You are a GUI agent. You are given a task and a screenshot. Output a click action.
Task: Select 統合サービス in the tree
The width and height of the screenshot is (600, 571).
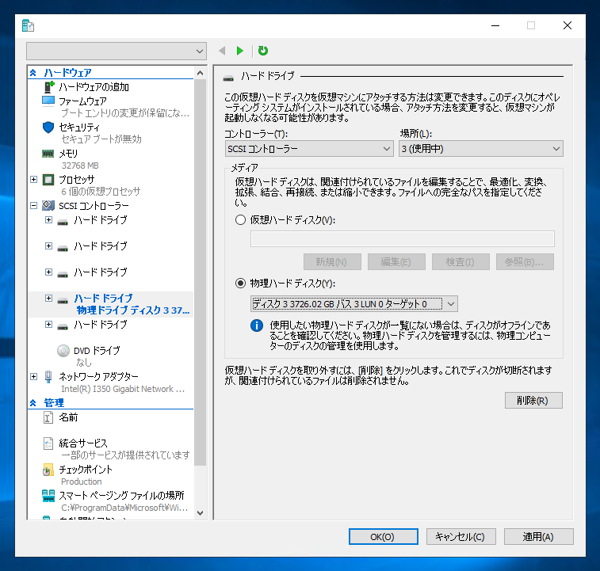(83, 443)
